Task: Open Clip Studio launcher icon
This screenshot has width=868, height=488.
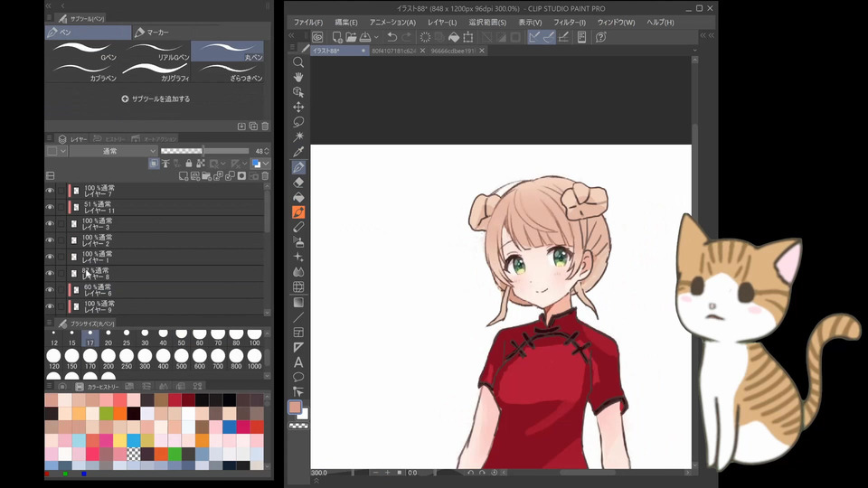Action: (x=317, y=37)
